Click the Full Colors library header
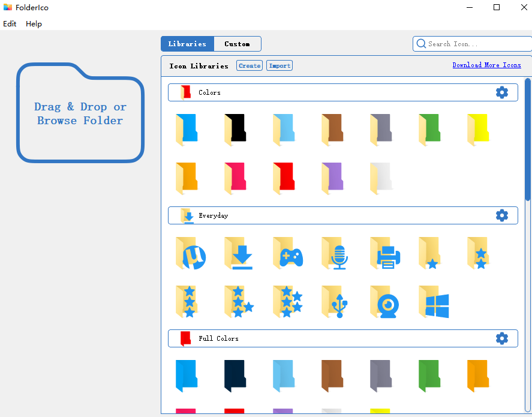Viewport: 532px width, 417px height. 343,338
